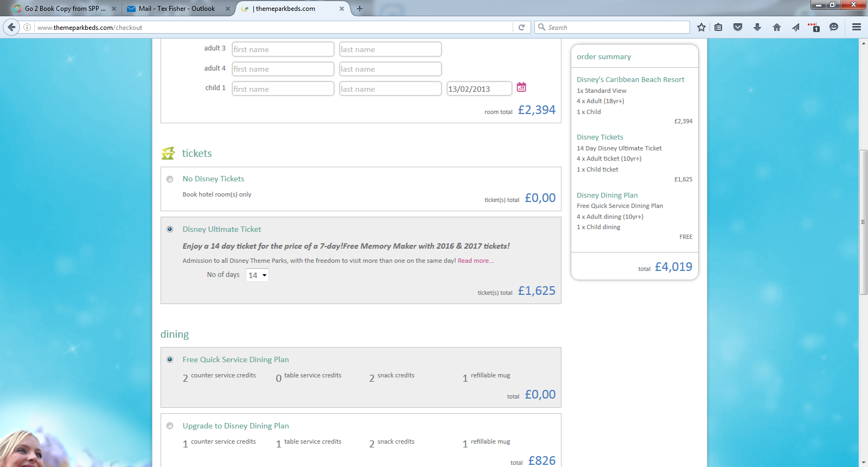Image resolution: width=868 pixels, height=467 pixels.
Task: Focus adult 4 first name field
Action: pos(283,69)
